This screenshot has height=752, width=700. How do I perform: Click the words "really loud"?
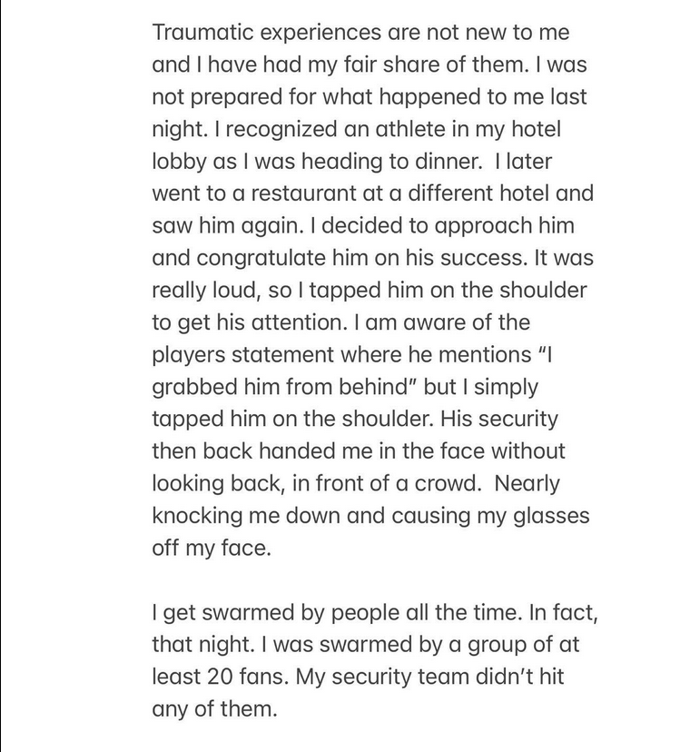(199, 291)
